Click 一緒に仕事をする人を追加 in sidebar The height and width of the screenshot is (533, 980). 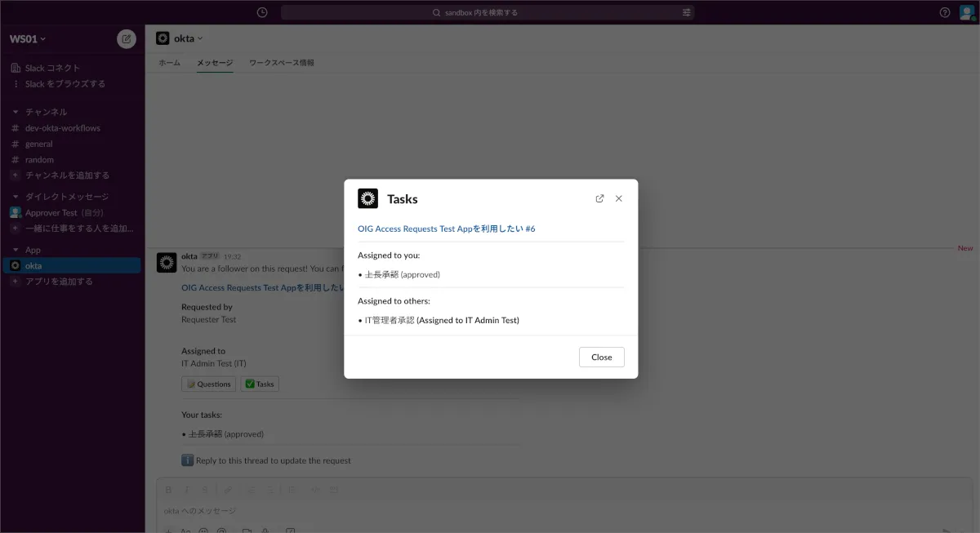[x=79, y=229]
